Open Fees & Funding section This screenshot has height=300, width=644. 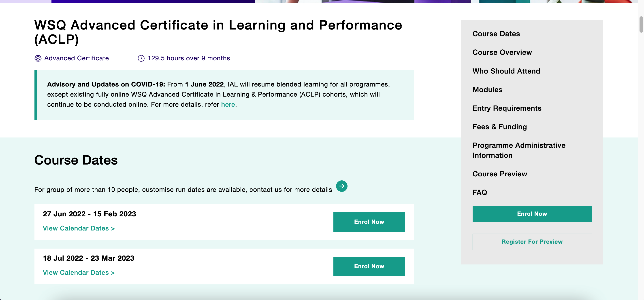(x=499, y=127)
